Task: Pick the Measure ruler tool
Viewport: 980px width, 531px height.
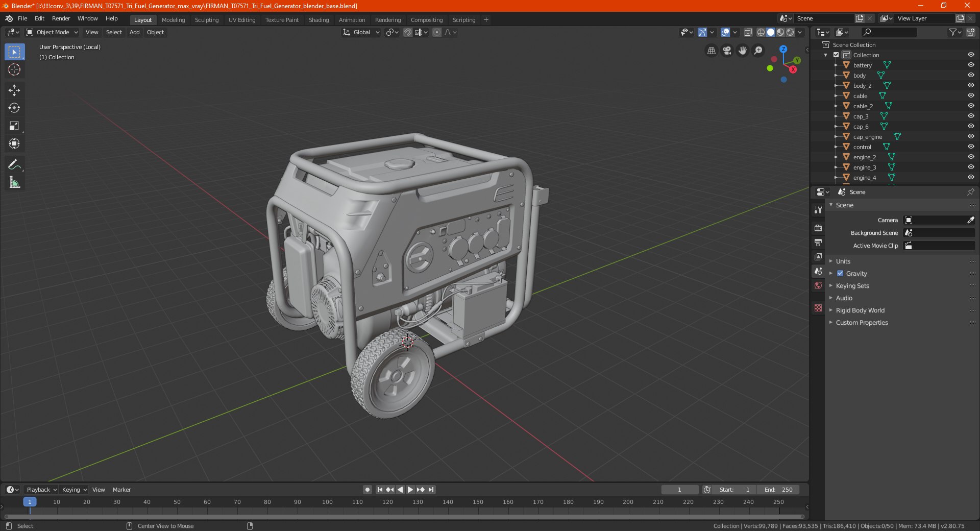Action: (x=14, y=182)
